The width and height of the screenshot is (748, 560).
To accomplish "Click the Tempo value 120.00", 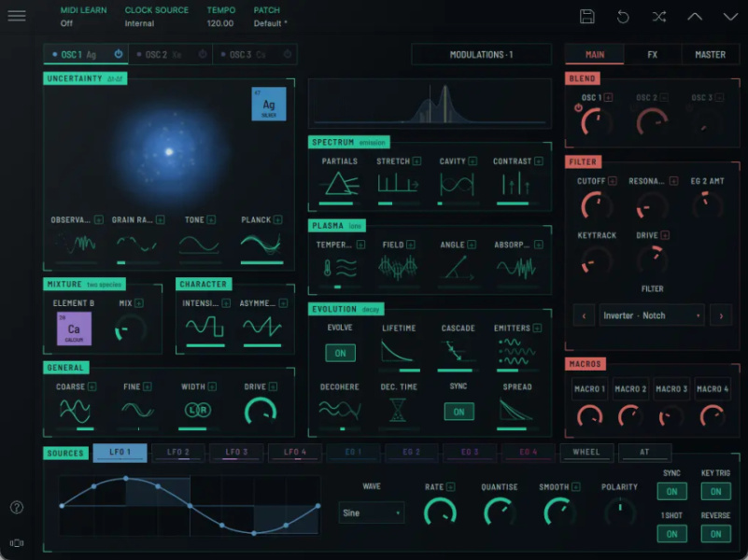I will [x=220, y=23].
